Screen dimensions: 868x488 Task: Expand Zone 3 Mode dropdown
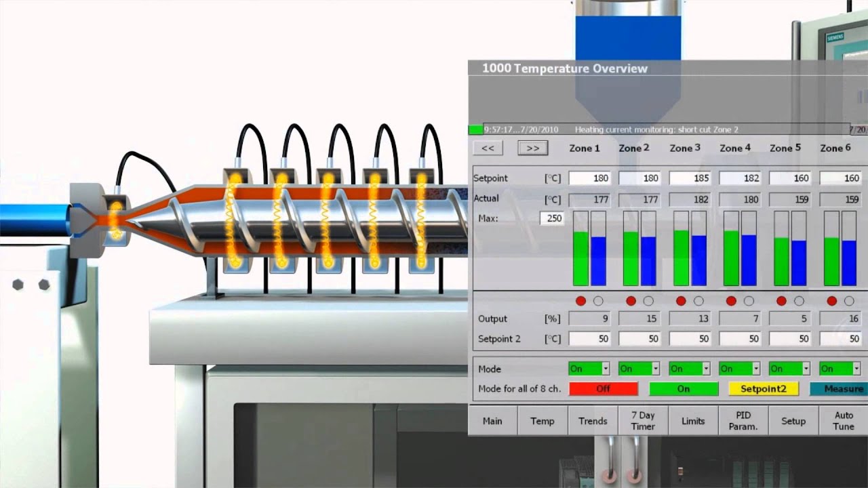[x=706, y=369]
